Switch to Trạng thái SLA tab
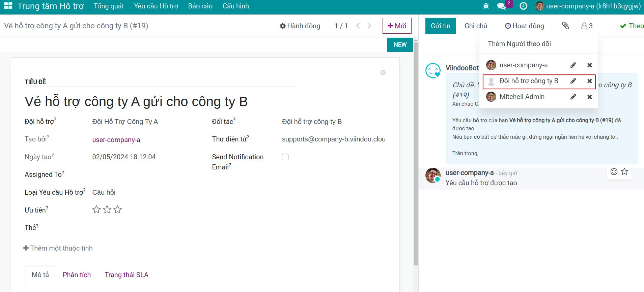This screenshot has width=644, height=292. pos(127,275)
